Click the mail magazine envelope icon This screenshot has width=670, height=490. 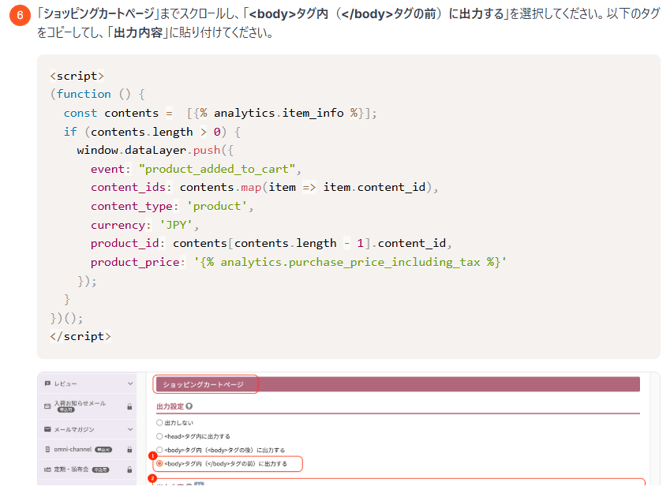[x=47, y=428]
